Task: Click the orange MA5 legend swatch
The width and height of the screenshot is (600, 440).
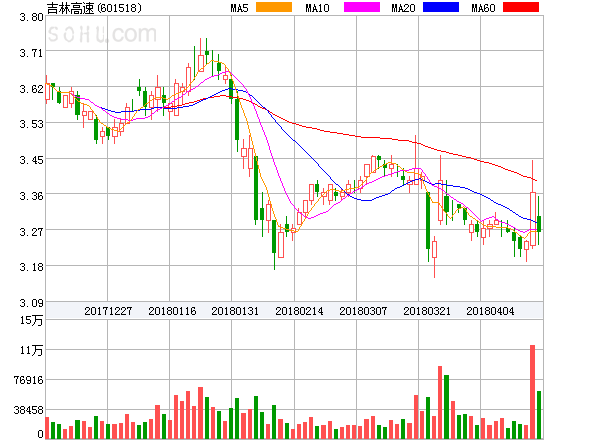Action: [x=274, y=8]
